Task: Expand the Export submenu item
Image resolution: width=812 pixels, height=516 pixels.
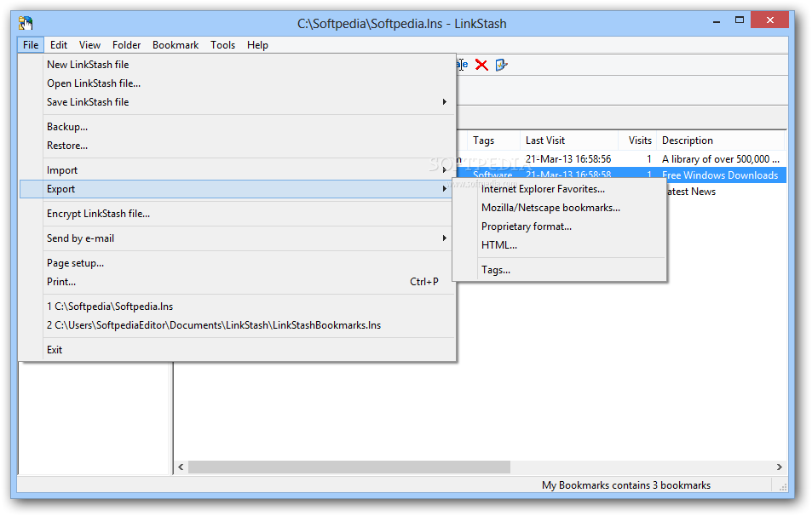Action: (238, 189)
